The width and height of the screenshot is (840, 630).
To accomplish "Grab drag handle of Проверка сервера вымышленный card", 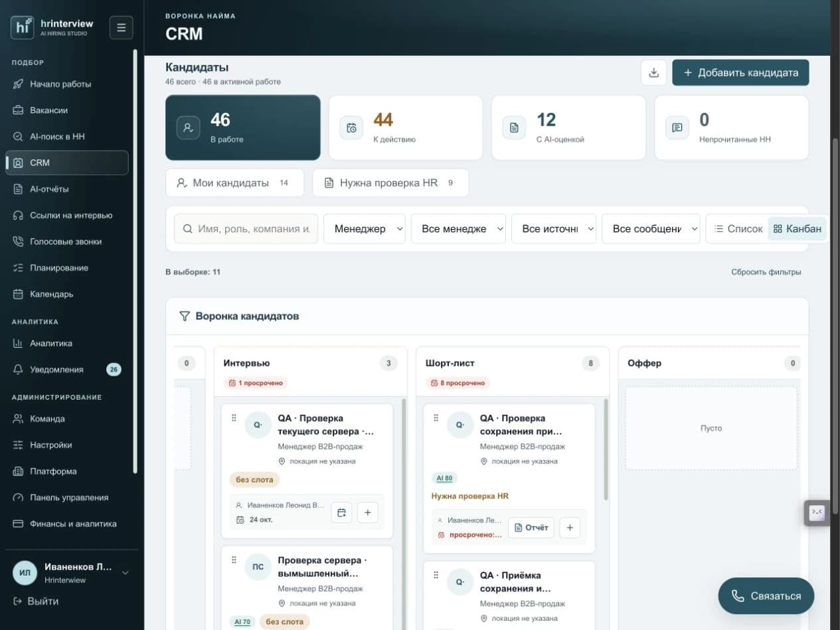I will point(234,560).
